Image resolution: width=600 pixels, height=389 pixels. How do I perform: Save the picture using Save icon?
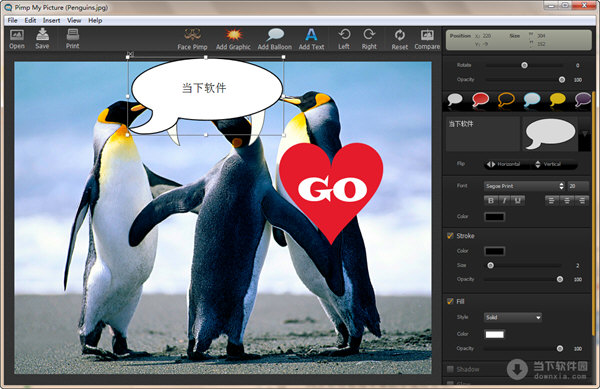pyautogui.click(x=42, y=39)
